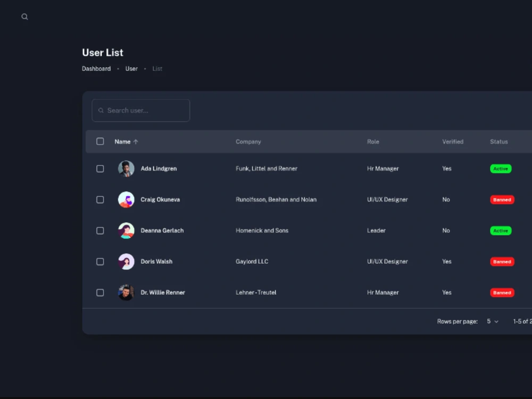Check the box for Craig Okuneva
Screen dimensions: 532x399
(x=100, y=199)
